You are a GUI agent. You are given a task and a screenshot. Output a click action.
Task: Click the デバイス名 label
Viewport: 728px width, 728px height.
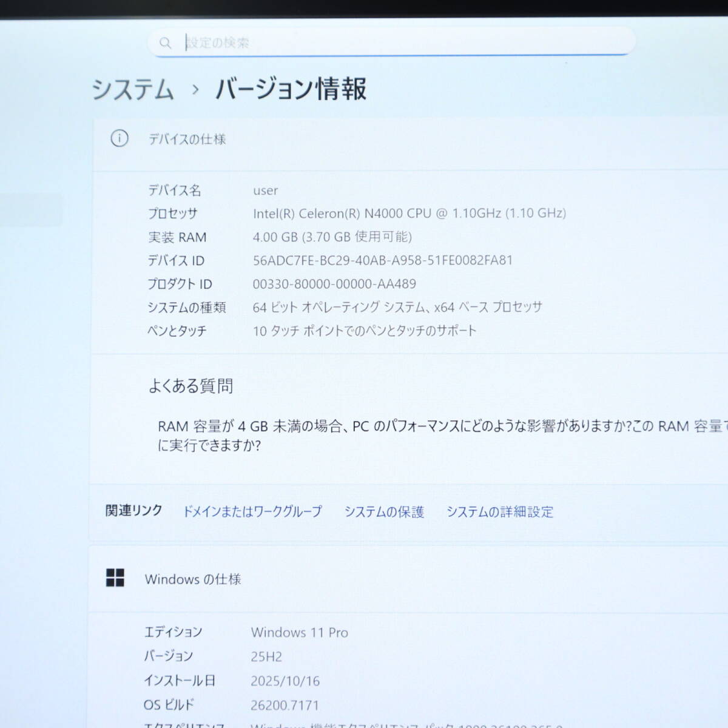[x=175, y=190]
